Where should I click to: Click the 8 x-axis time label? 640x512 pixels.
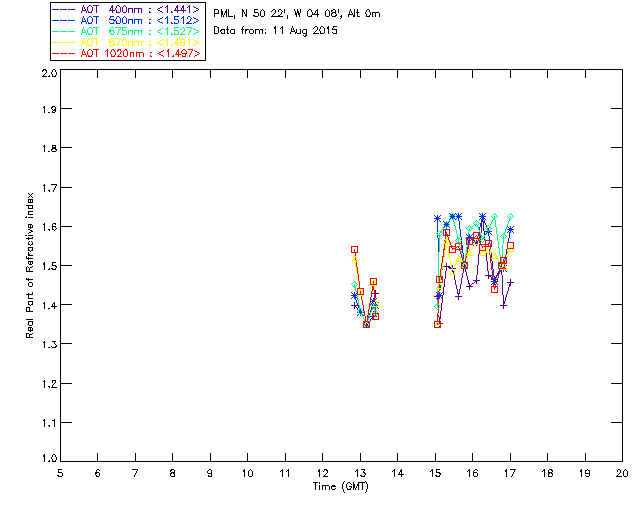click(x=173, y=473)
